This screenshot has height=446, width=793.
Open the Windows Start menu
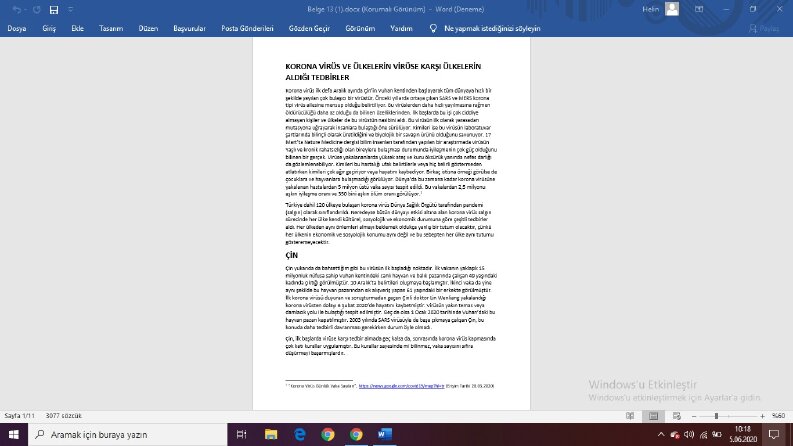point(14,434)
